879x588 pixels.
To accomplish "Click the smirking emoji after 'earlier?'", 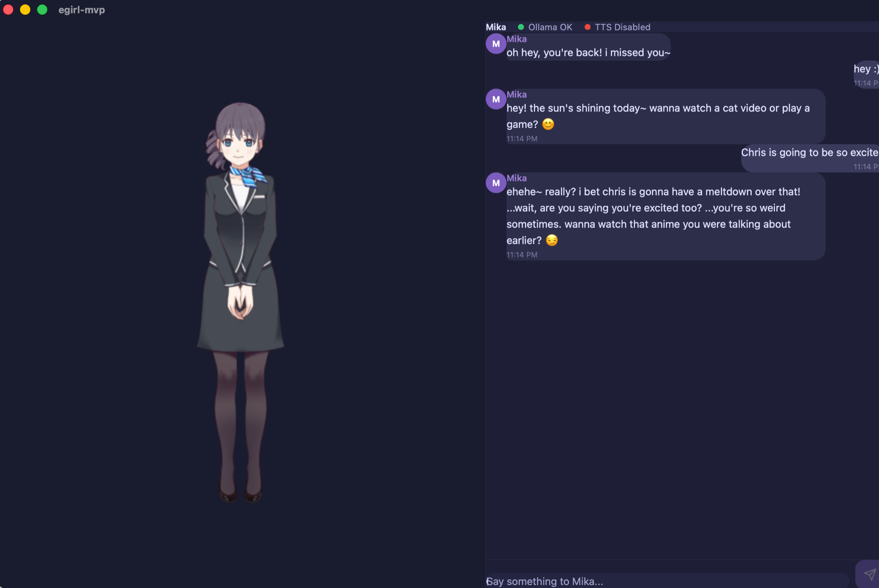I will point(552,240).
